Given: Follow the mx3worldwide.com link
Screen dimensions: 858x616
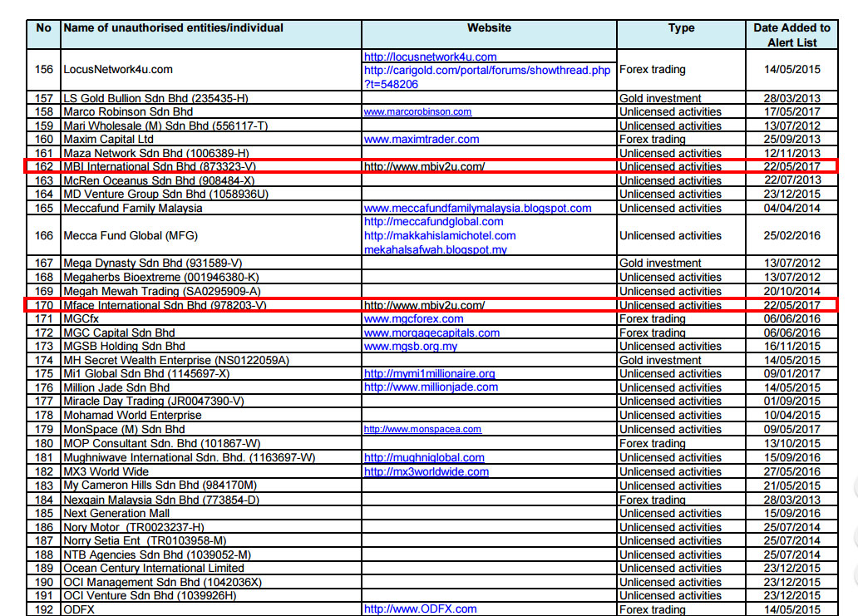Looking at the screenshot, I should (427, 471).
